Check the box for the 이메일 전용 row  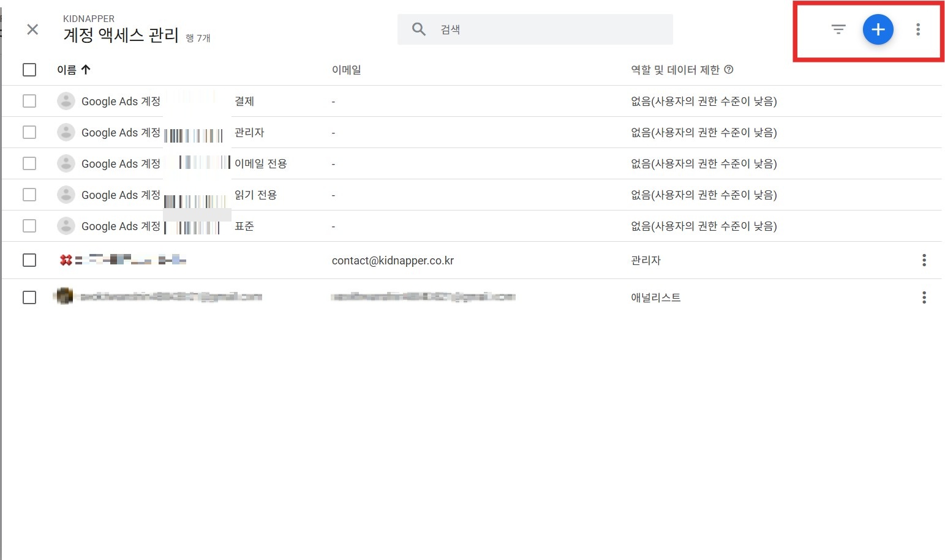[x=29, y=163]
